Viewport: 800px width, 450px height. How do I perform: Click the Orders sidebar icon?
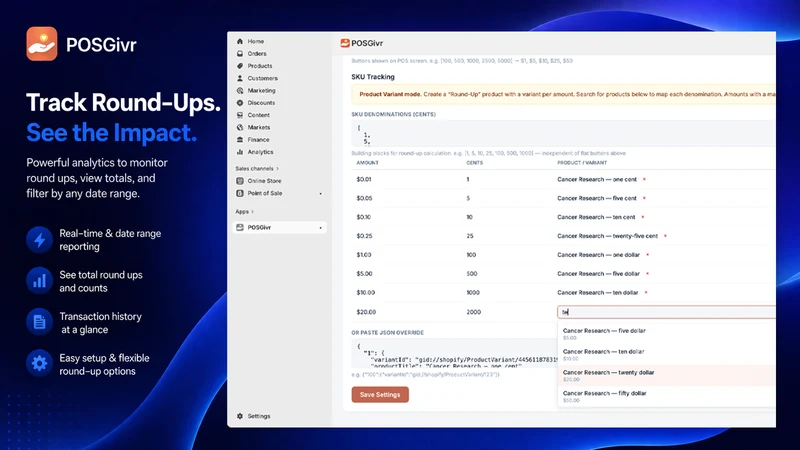[240, 54]
